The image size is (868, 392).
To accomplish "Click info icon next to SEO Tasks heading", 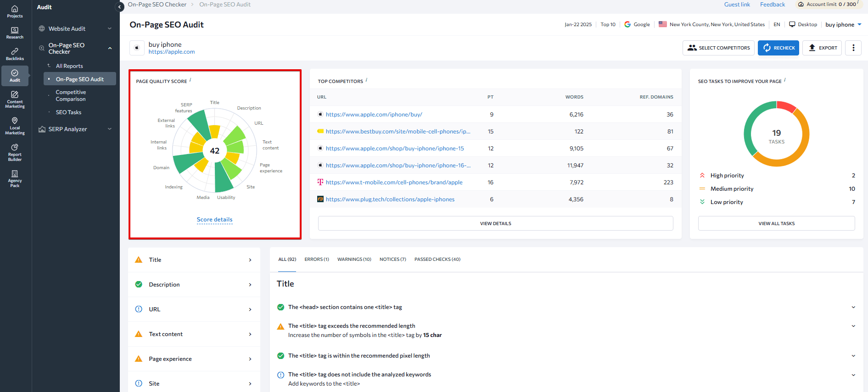I will coord(785,80).
